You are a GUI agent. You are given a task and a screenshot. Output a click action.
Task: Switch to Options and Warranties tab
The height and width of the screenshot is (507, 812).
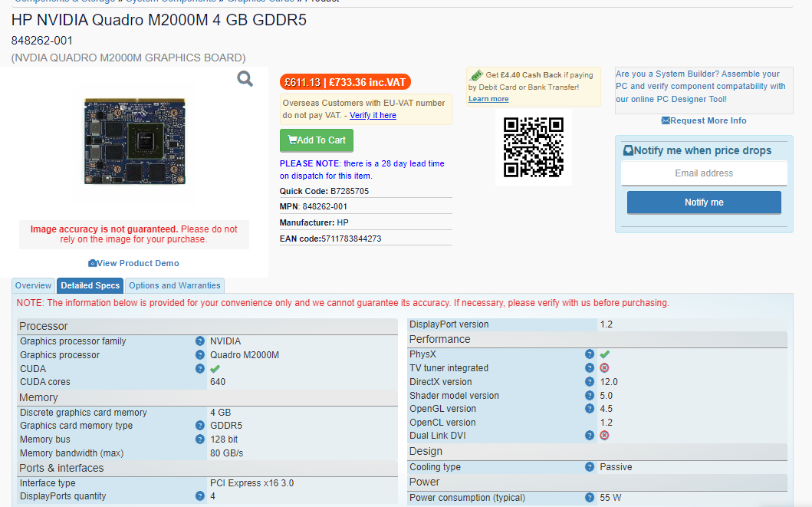coord(175,285)
